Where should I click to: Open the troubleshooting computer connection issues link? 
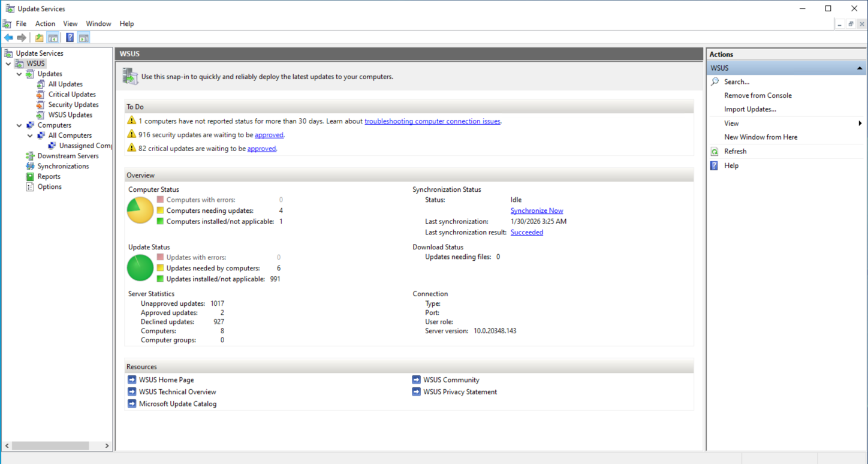point(432,121)
